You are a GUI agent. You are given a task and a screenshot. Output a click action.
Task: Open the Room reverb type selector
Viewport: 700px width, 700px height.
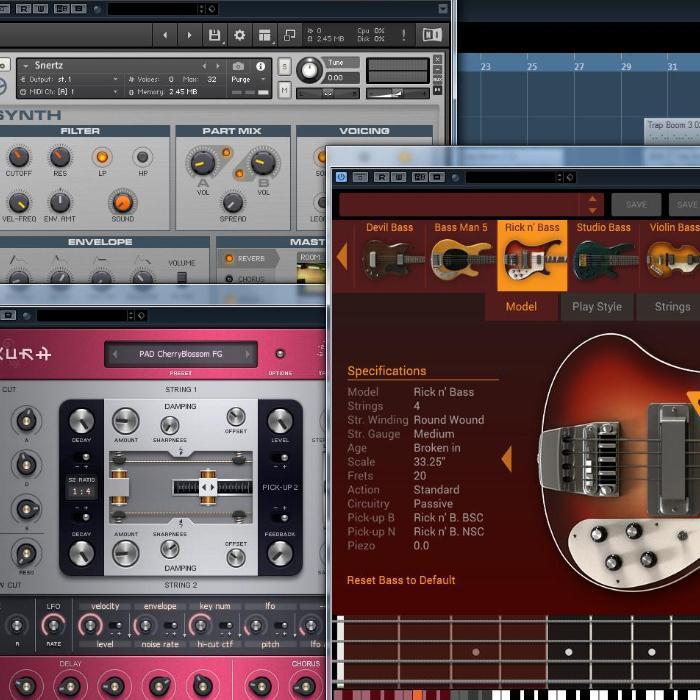(x=310, y=258)
